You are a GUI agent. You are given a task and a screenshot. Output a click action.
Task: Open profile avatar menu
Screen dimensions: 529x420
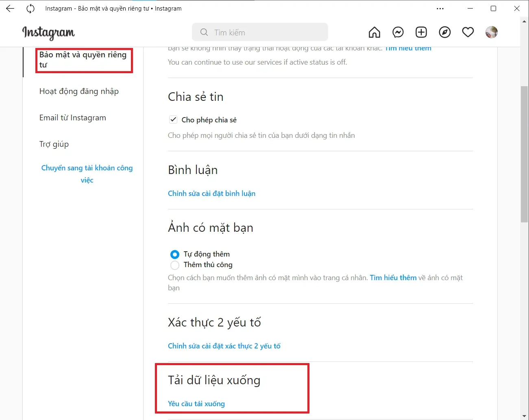492,32
